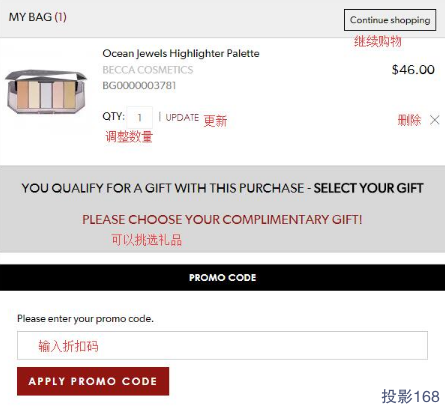The width and height of the screenshot is (445, 409).
Task: Click the MY BAG (1) heading
Action: tap(38, 17)
